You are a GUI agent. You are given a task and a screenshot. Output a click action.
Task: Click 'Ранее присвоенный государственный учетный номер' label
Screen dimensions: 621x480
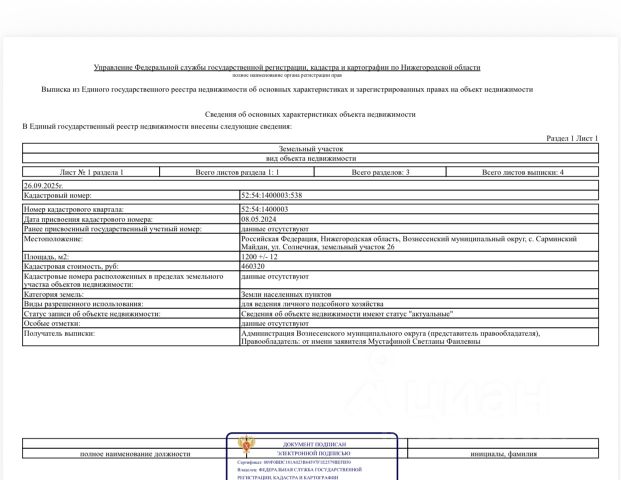pos(112,229)
